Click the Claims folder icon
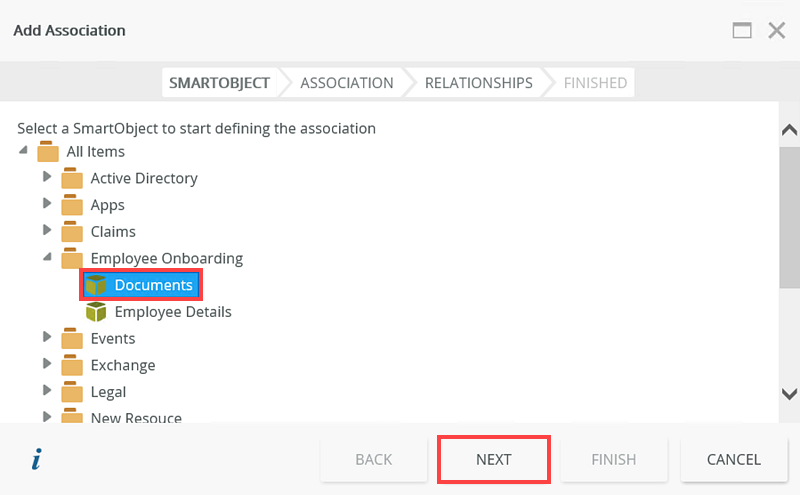 pos(72,232)
